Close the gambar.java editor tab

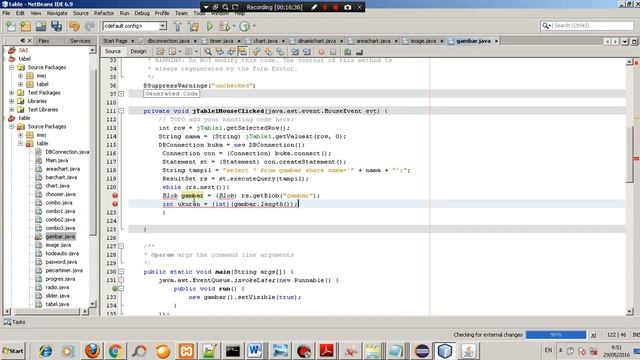tap(496, 41)
